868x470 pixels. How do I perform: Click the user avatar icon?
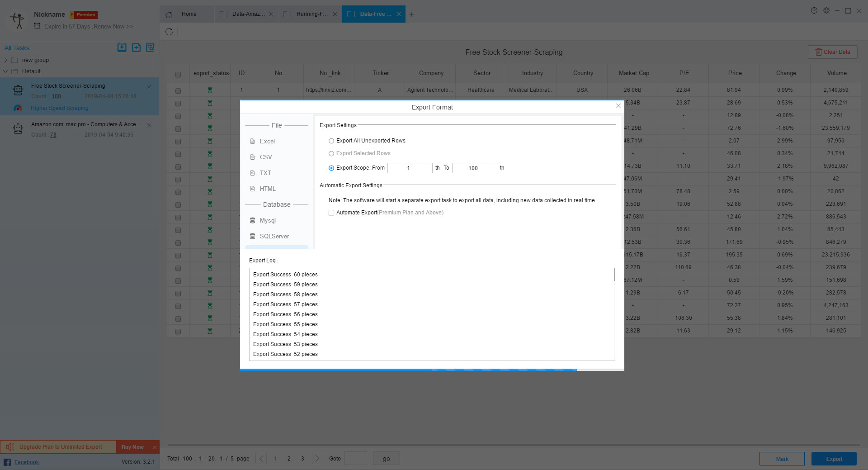coord(17,20)
